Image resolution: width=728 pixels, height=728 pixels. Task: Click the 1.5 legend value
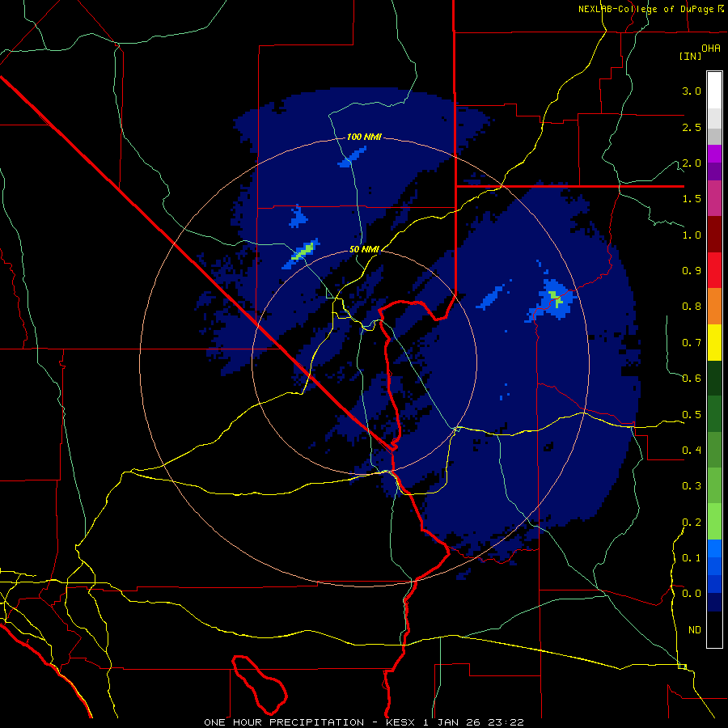tap(692, 199)
